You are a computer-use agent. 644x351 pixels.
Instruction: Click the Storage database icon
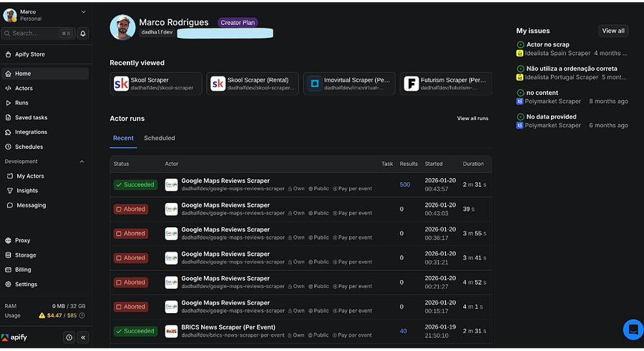coord(8,255)
